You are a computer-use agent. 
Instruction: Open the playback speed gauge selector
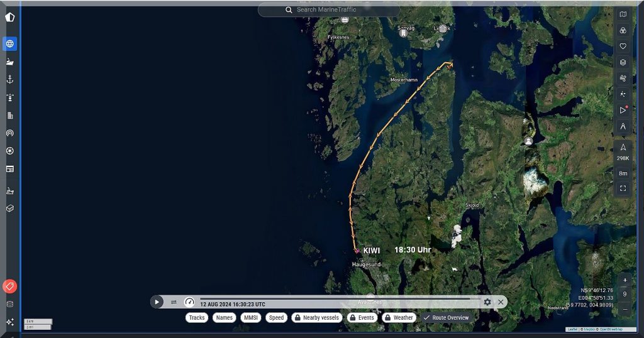[189, 302]
